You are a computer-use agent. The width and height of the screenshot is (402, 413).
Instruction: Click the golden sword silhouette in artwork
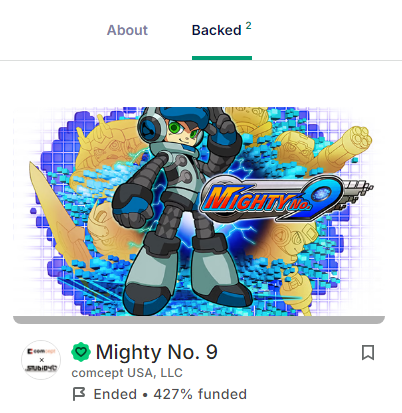click(58, 213)
